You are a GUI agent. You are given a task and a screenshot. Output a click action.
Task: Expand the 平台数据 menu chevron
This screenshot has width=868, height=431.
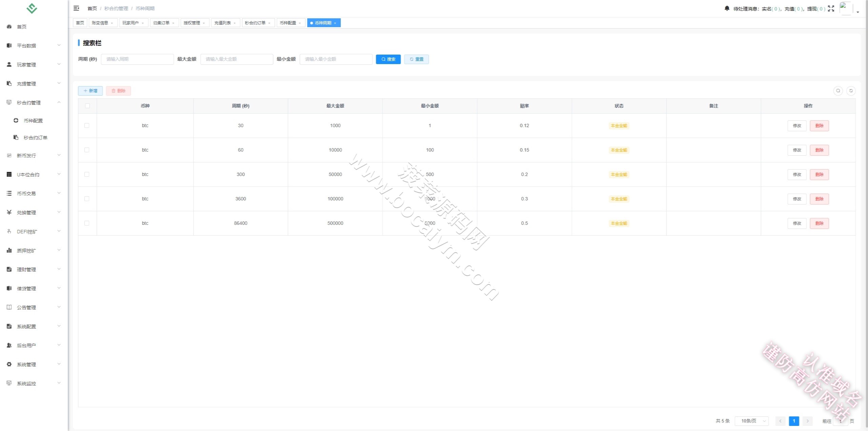click(x=59, y=45)
